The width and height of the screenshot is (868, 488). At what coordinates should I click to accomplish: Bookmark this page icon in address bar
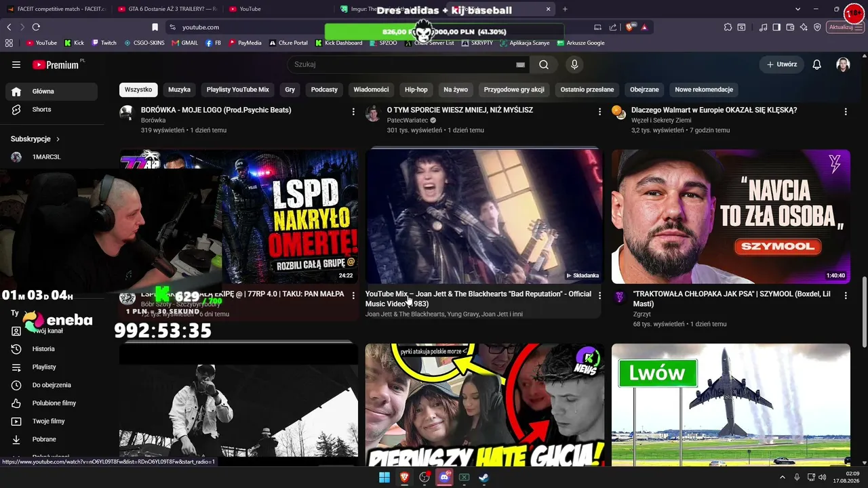pos(155,27)
